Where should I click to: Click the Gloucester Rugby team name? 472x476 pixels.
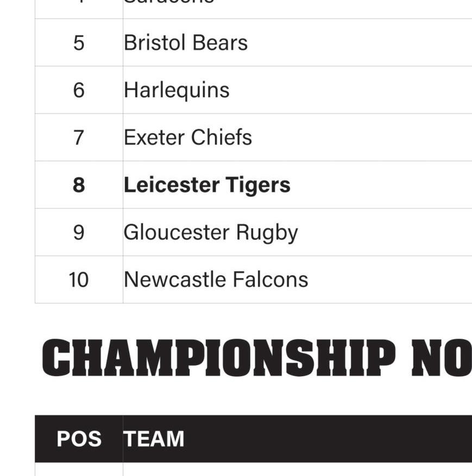[x=210, y=232]
